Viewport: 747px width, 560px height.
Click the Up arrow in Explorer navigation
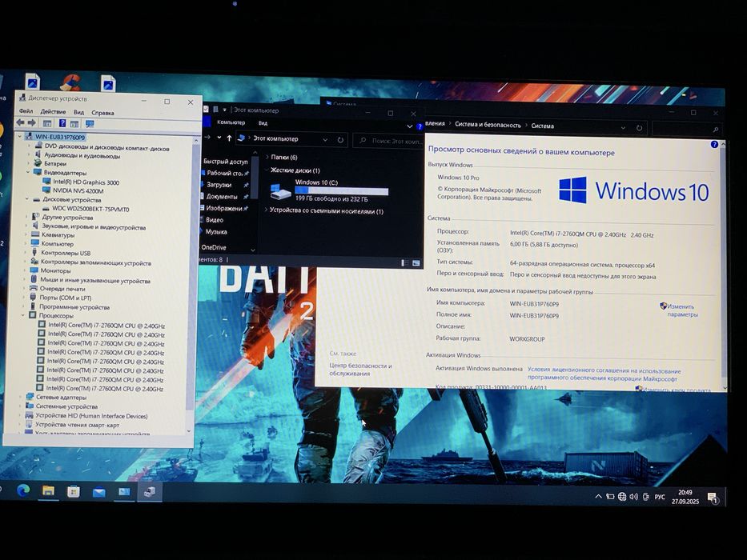click(x=229, y=138)
